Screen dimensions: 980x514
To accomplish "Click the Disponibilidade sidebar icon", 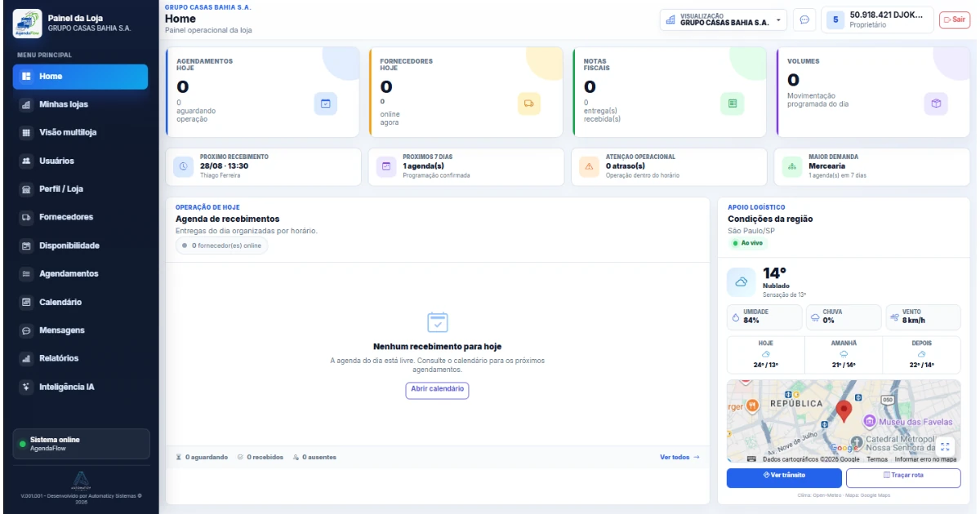I will coord(26,246).
